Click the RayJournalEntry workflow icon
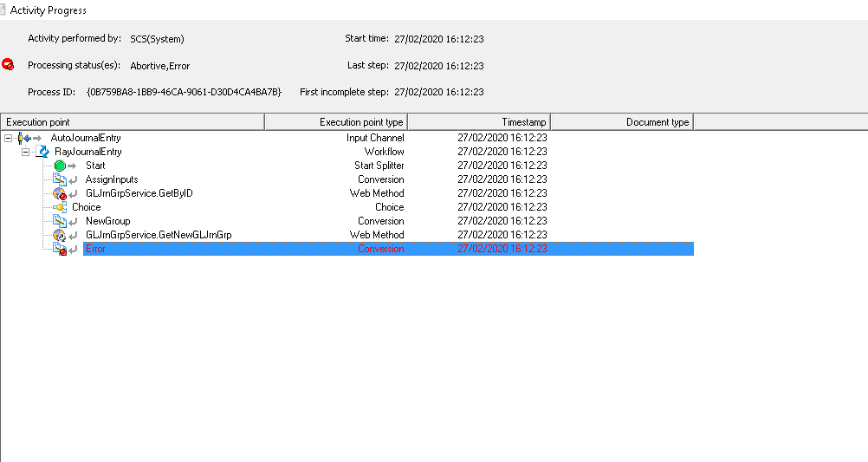The image size is (868, 462). tap(42, 151)
